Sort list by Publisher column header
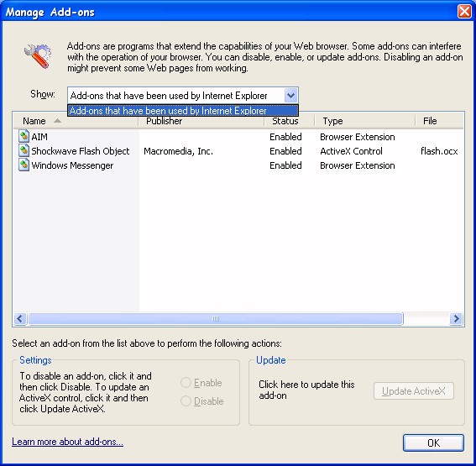This screenshot has width=476, height=466. pyautogui.click(x=201, y=121)
